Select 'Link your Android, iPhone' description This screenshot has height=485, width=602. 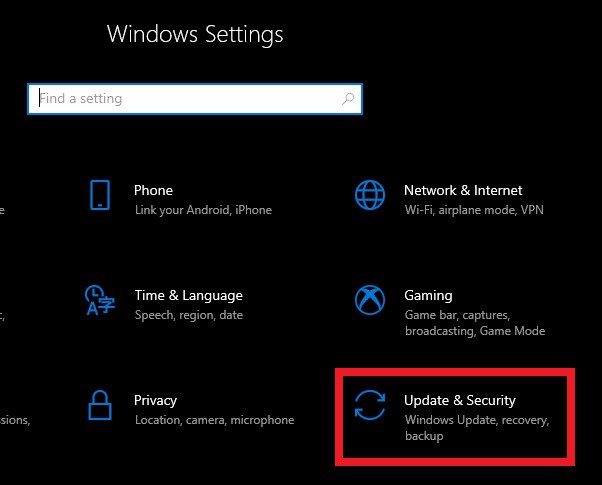point(203,210)
